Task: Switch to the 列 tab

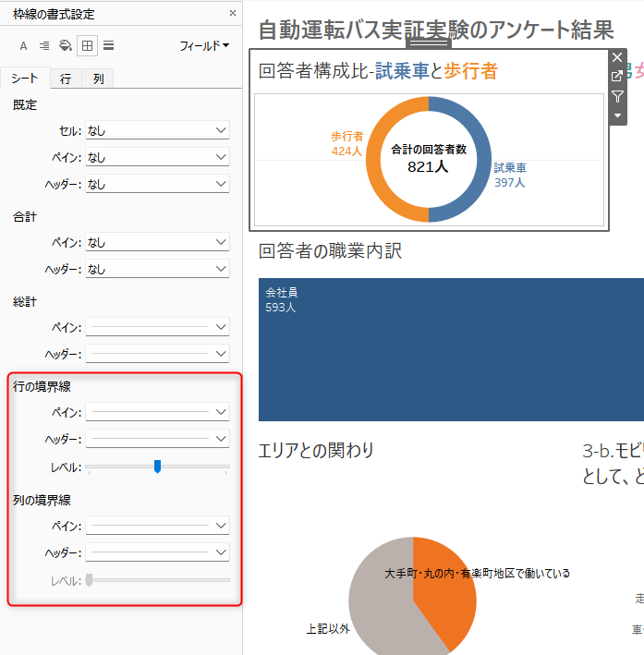Action: [98, 79]
